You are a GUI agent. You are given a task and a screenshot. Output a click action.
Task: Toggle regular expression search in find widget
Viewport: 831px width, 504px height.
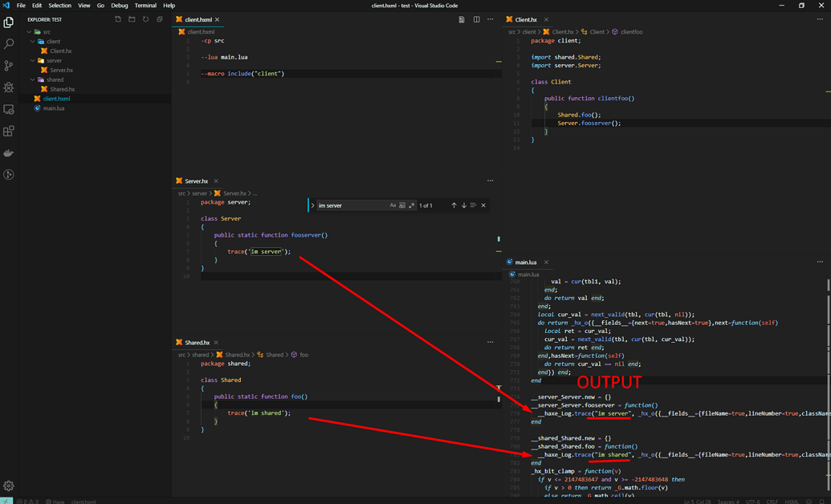click(412, 205)
